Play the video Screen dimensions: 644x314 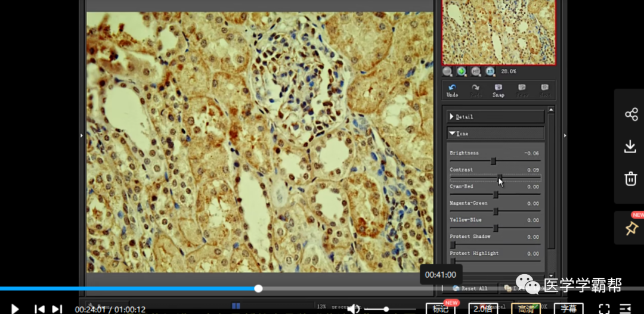[x=16, y=309]
